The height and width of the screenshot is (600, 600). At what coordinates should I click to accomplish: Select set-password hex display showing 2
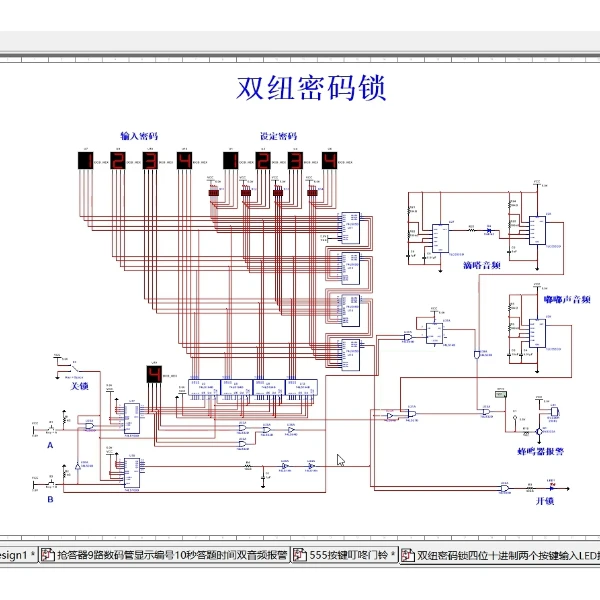263,160
